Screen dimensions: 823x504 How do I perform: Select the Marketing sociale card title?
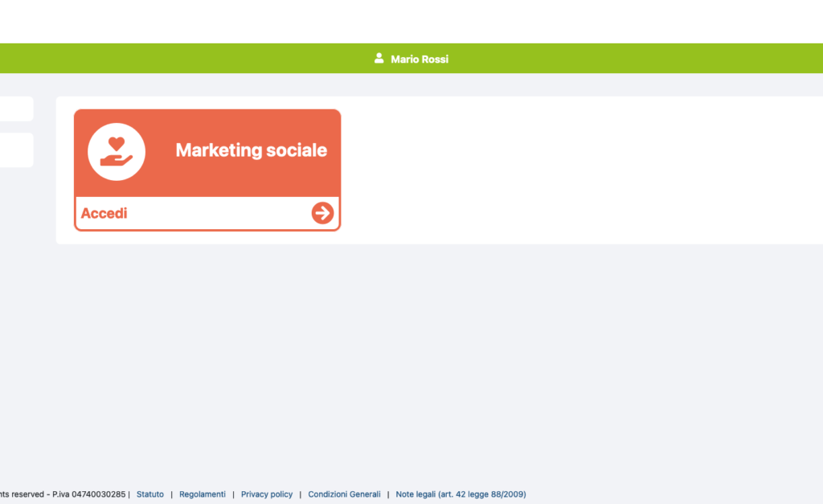(252, 150)
